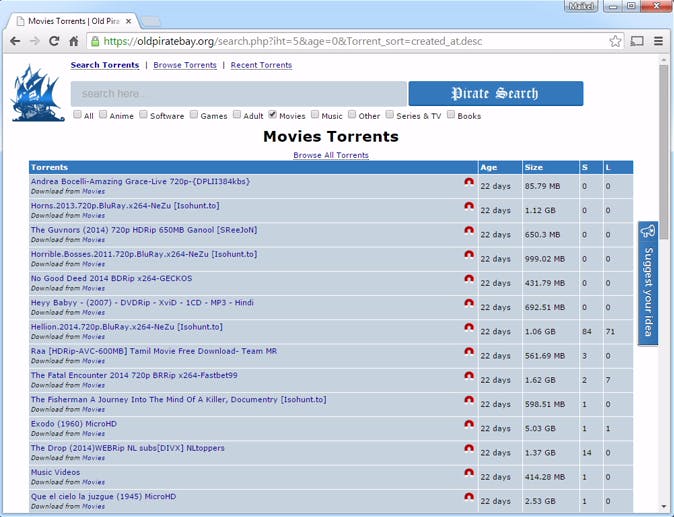Click the 84 seeders value for Hellion.2014
This screenshot has width=674, height=517.
pos(587,332)
